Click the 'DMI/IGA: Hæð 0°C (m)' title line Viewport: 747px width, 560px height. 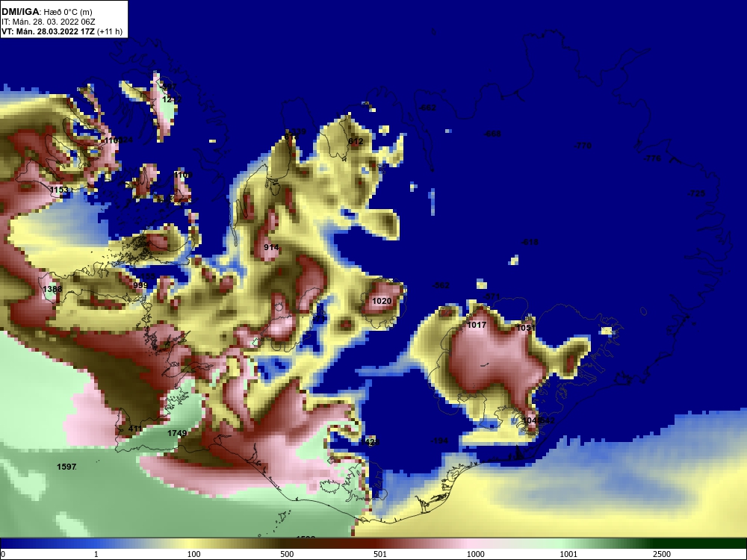click(47, 11)
